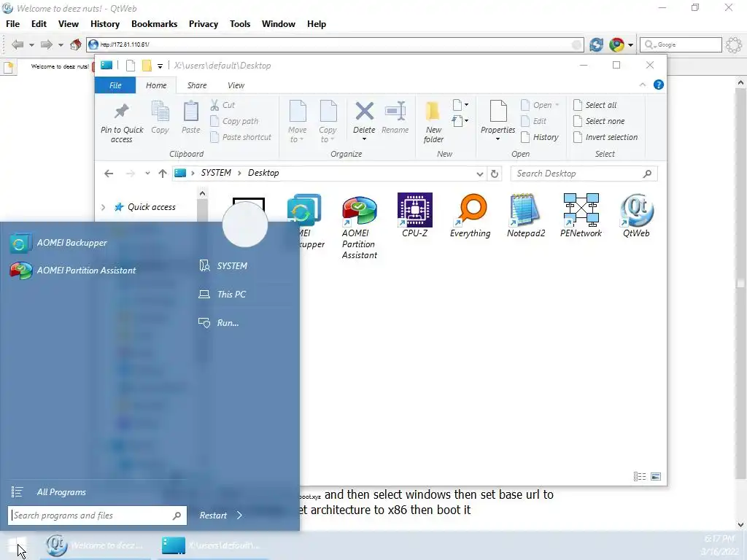Open the Delete options dropdown arrow
Screen dimensions: 747x560
point(364,139)
